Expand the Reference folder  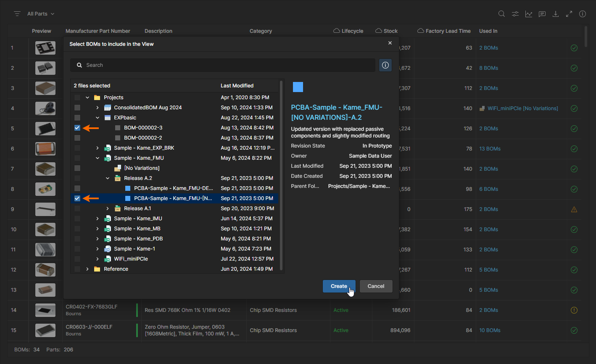(87, 269)
